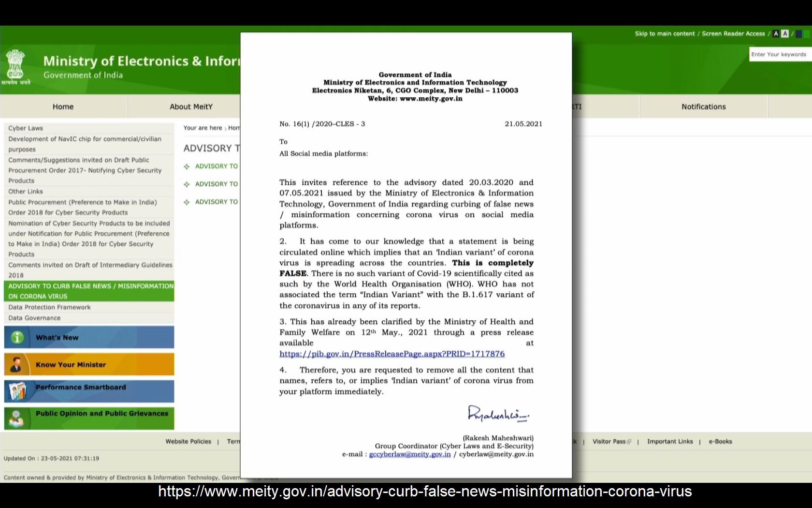The height and width of the screenshot is (508, 812).
Task: Open the Performance Smartboard chart icon
Action: (x=18, y=391)
